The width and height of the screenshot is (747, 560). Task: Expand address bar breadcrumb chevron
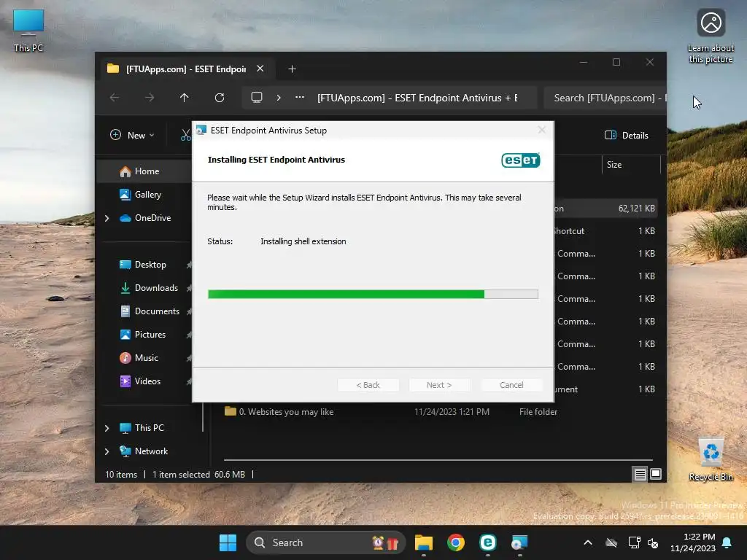point(279,98)
